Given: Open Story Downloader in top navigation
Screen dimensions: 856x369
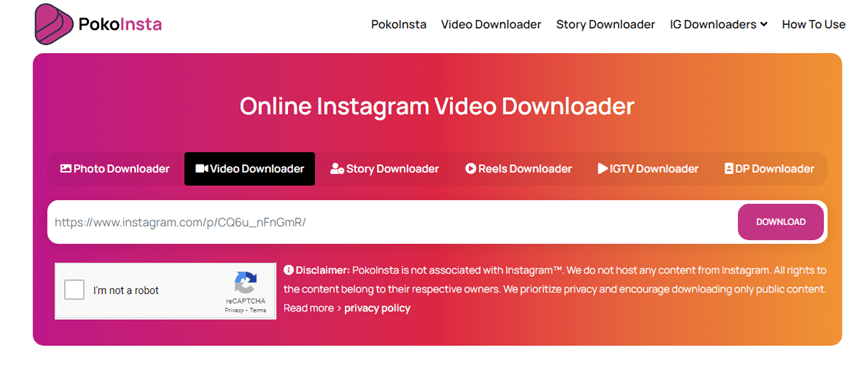Looking at the screenshot, I should click(605, 25).
